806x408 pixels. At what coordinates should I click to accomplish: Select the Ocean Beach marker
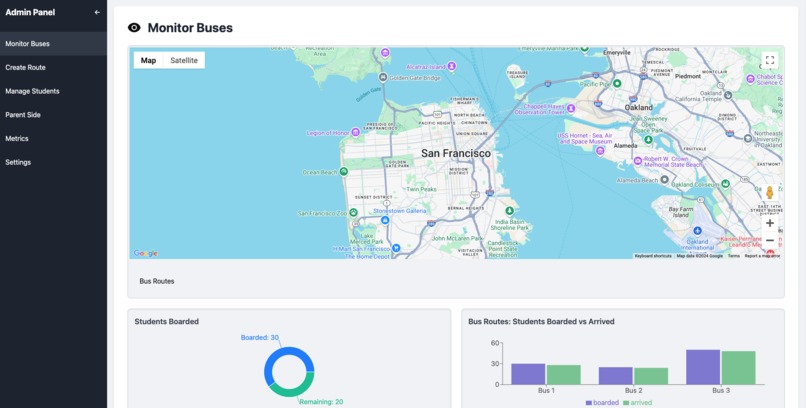344,172
